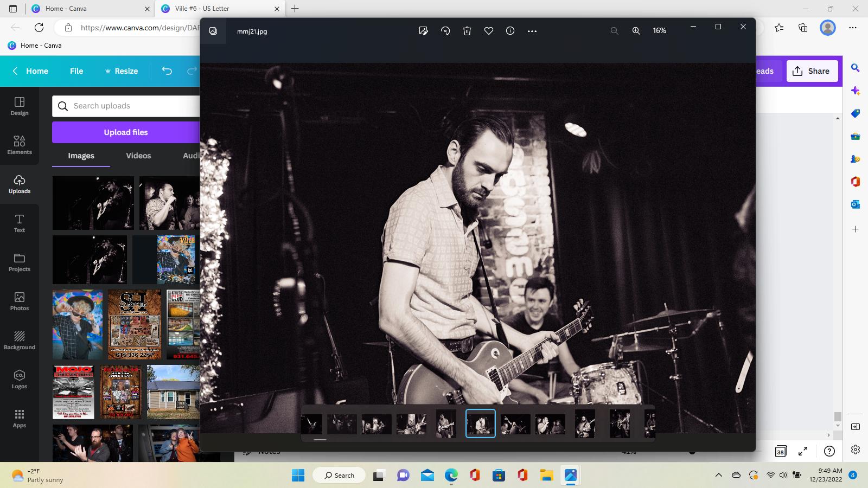Open Edge sidebar settings gear
The image size is (868, 488).
[856, 450]
